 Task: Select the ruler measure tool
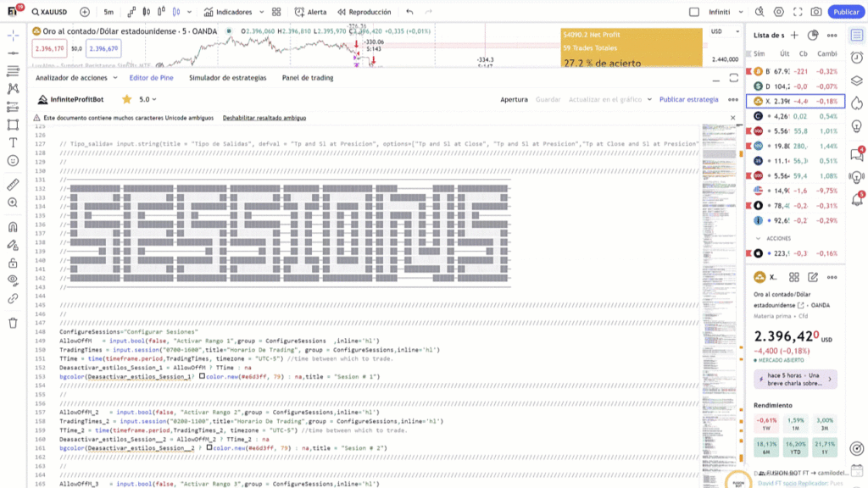13,184
